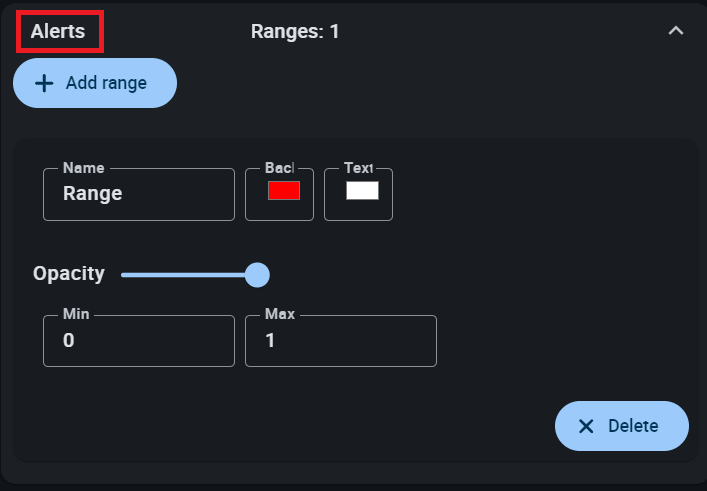Screen dimensions: 707x491
Task: Click the "Ranges: 1" summary text
Action: pyautogui.click(x=295, y=31)
